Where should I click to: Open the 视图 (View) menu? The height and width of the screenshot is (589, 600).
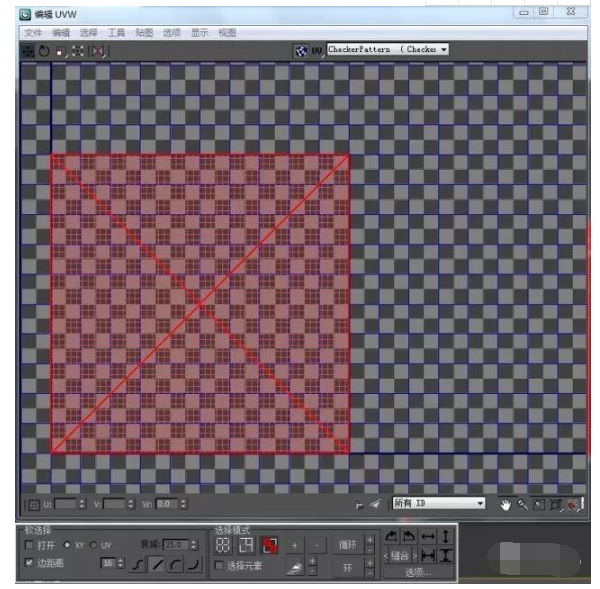click(x=227, y=33)
